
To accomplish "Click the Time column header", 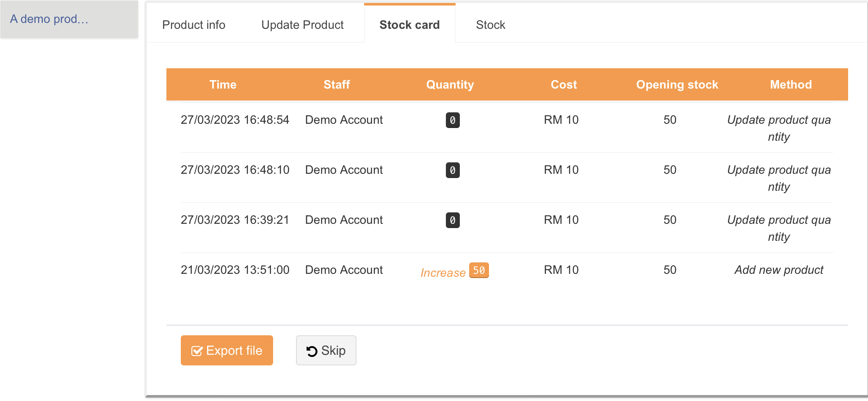I will [x=223, y=85].
